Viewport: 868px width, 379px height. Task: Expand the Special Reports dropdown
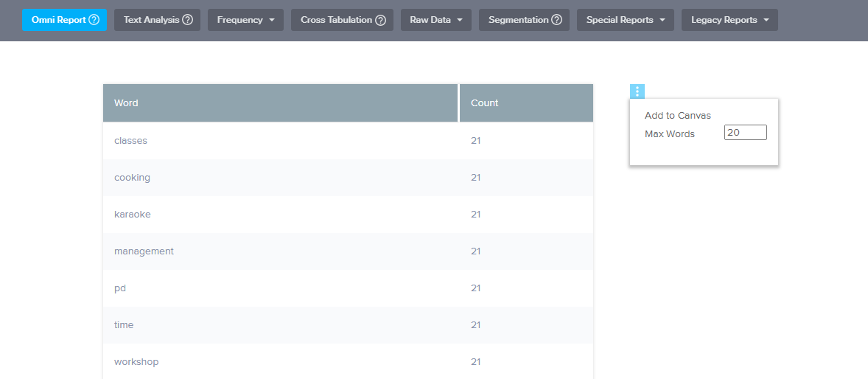click(625, 20)
